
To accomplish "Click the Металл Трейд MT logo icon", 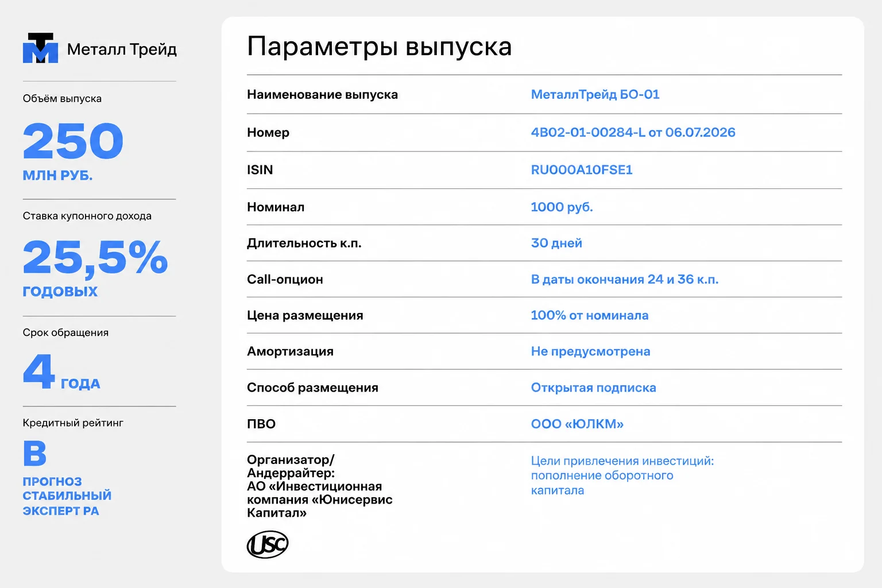I will point(40,48).
